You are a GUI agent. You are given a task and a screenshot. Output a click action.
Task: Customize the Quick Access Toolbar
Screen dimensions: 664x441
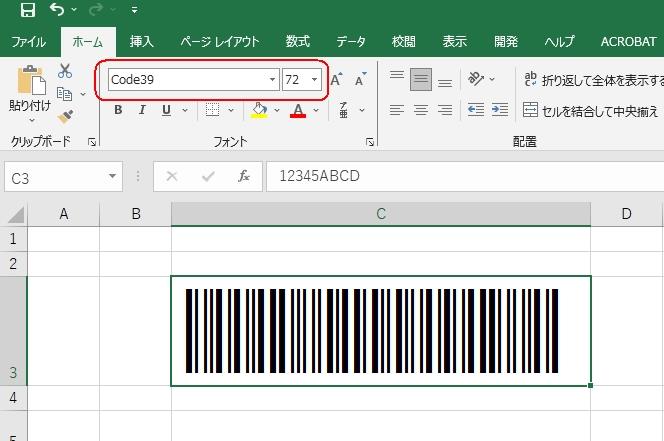[134, 10]
